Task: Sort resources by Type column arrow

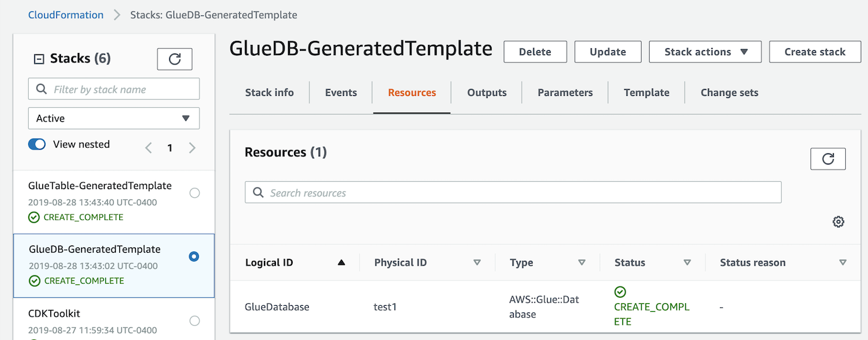Action: point(581,263)
